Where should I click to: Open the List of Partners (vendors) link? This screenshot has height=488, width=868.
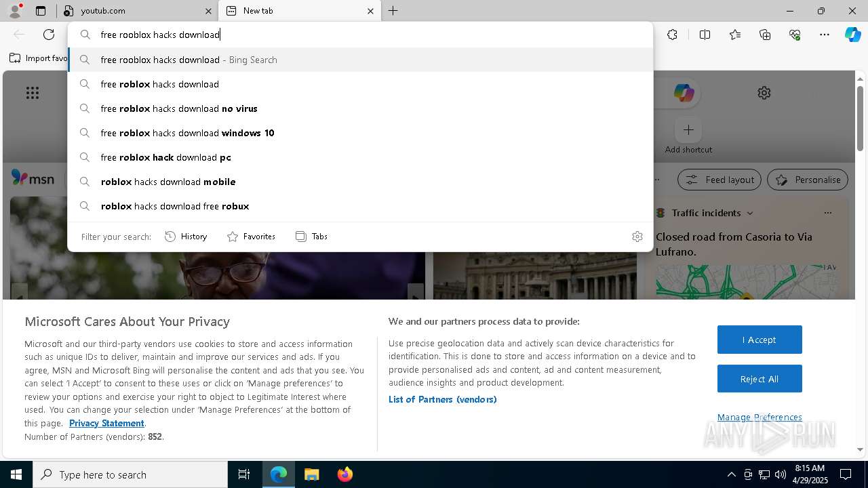[442, 399]
